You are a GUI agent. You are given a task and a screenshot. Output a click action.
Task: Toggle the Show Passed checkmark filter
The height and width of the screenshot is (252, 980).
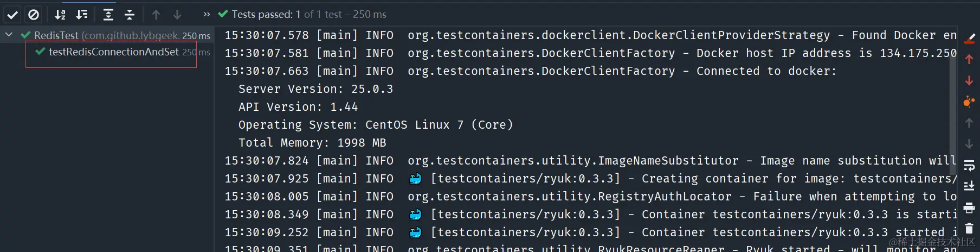[x=12, y=15]
